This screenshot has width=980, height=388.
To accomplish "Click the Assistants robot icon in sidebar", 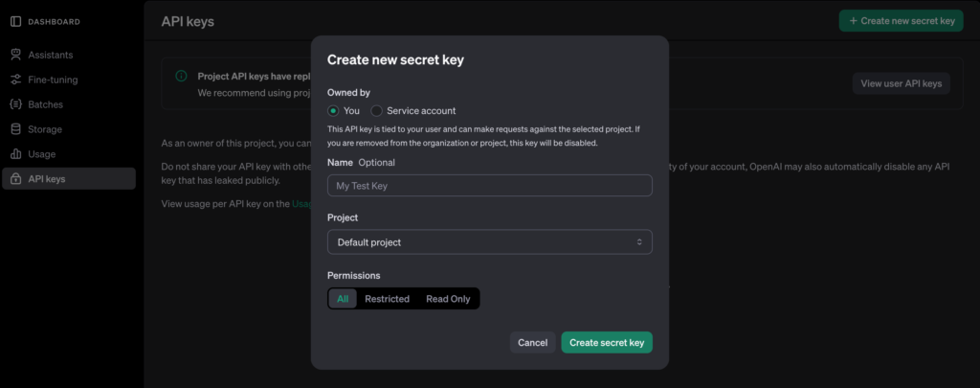I will coord(15,55).
